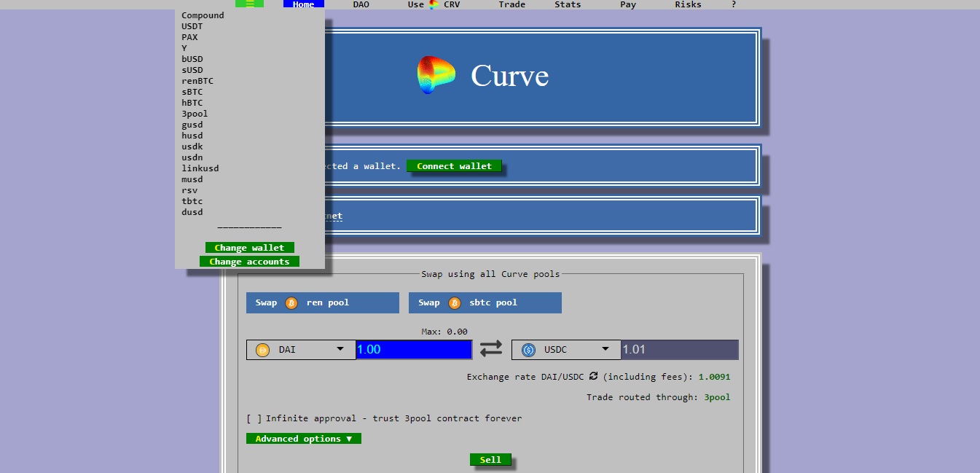Open the Risks menu item
980x473 pixels.
click(x=688, y=4)
